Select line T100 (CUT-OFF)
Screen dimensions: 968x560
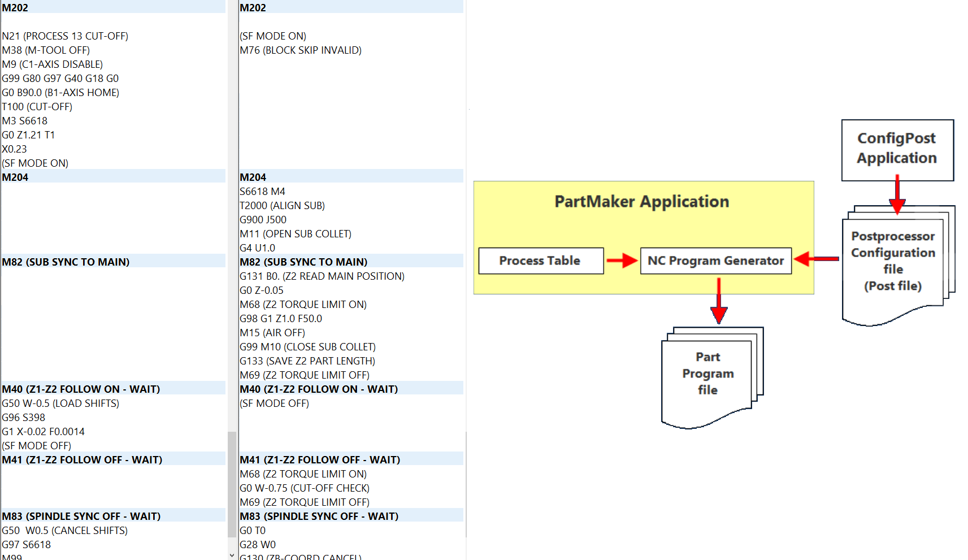click(37, 107)
